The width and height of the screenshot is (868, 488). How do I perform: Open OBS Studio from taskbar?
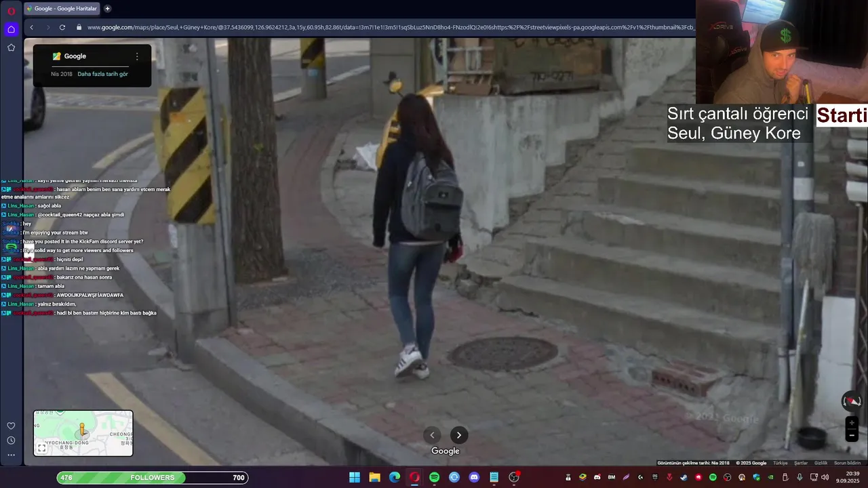point(514,477)
